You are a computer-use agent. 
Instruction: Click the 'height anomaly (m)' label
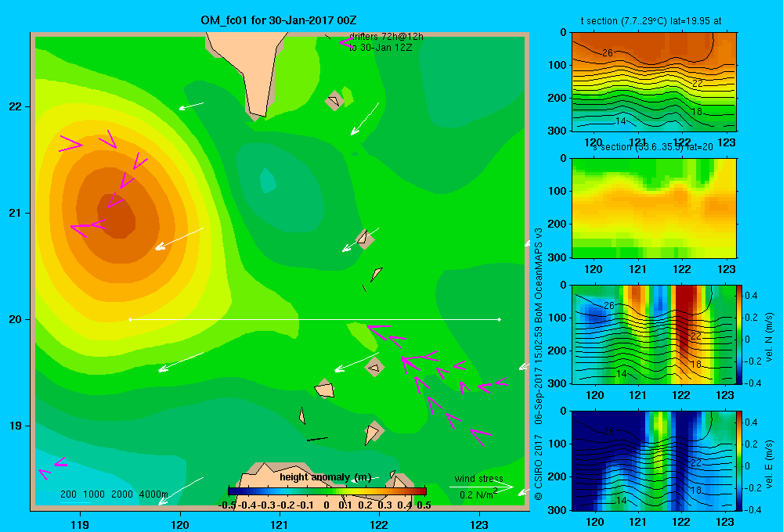tap(325, 477)
